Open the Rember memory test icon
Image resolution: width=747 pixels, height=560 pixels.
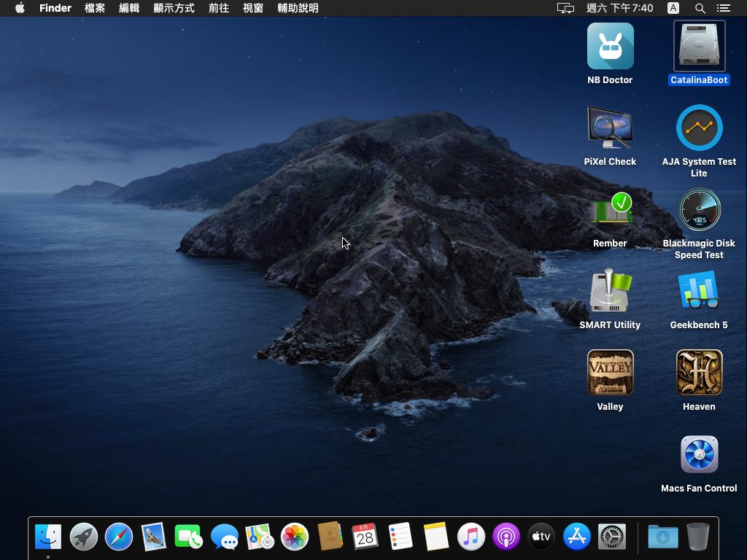pyautogui.click(x=610, y=211)
